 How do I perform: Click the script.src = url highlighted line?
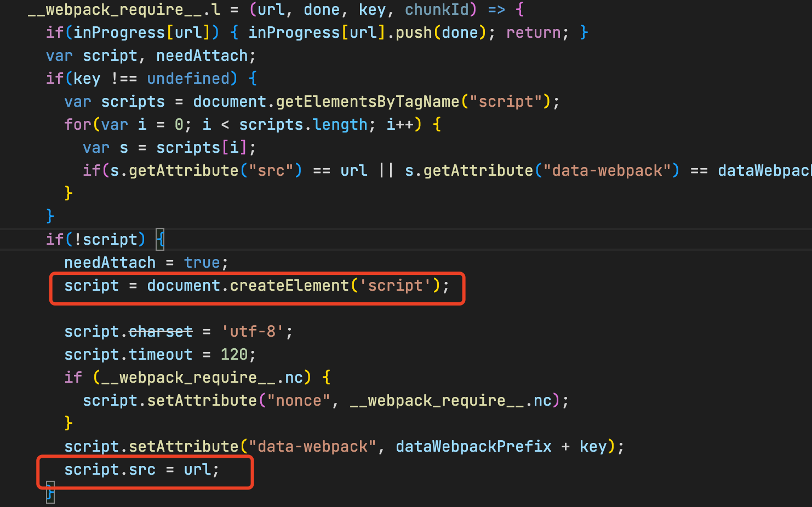(x=141, y=469)
